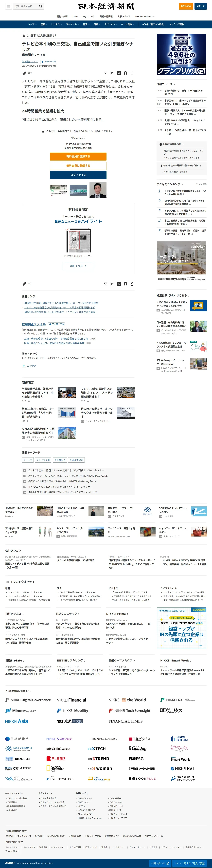
Task: Open 人事ウオッチ in the header
Action: (x=124, y=16)
